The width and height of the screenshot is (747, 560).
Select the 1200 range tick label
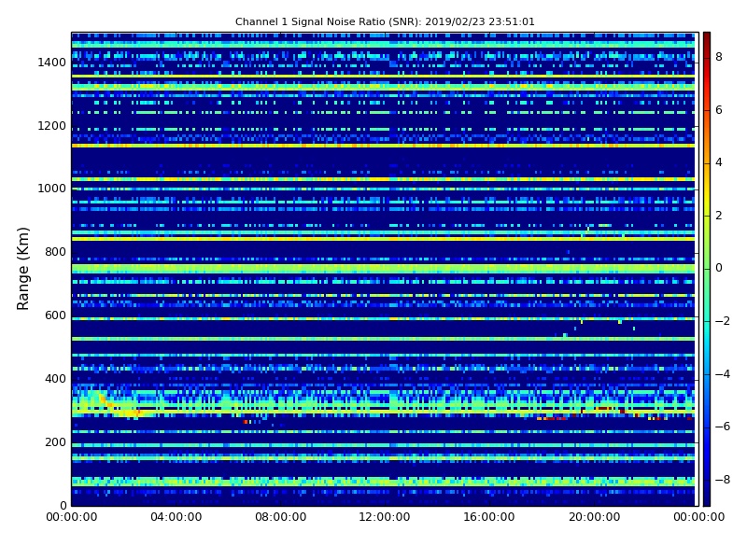pyautogui.click(x=51, y=126)
